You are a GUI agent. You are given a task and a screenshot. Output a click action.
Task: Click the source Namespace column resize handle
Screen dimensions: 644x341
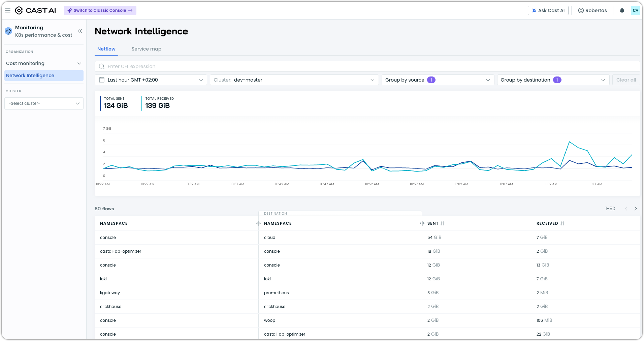(x=258, y=223)
